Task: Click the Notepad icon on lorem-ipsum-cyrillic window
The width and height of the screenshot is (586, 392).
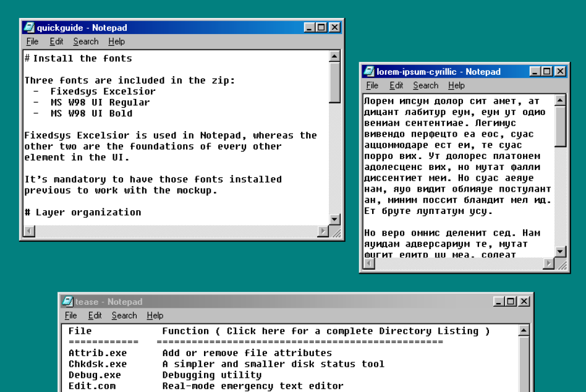Action: tap(368, 72)
